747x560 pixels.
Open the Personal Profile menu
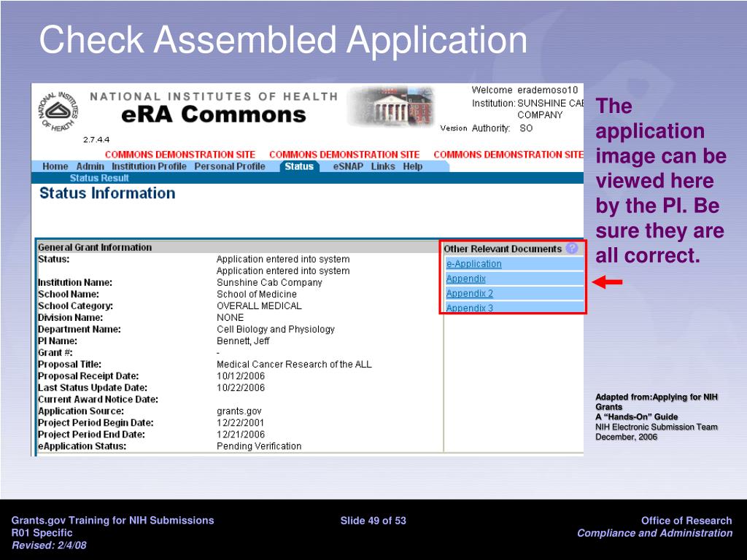coord(230,166)
